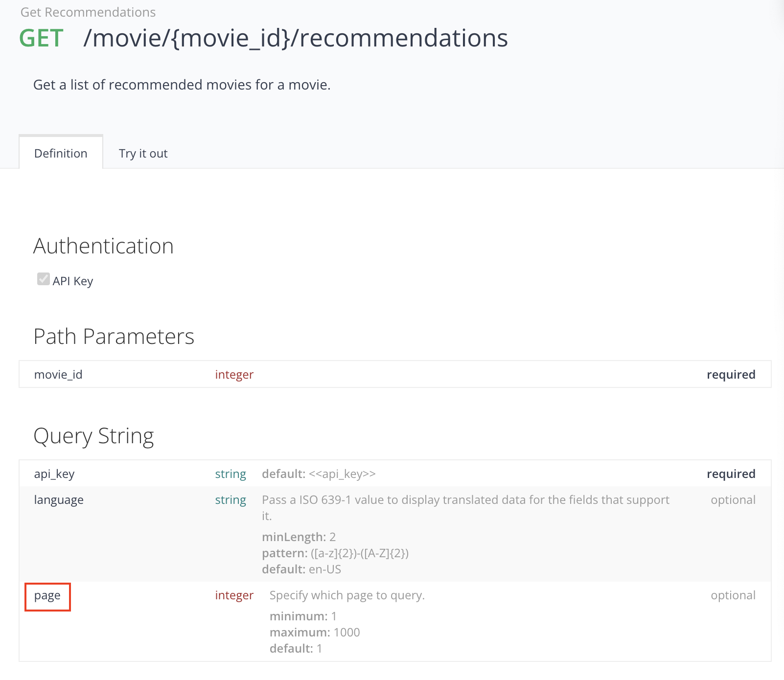Screen dimensions: 784x680
Task: Click the string type beside api_key
Action: 231,474
